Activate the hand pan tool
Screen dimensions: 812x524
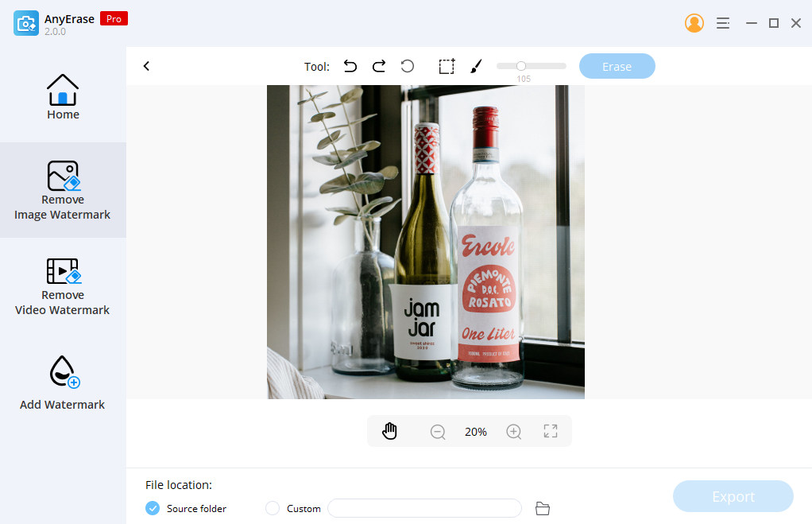pos(389,431)
